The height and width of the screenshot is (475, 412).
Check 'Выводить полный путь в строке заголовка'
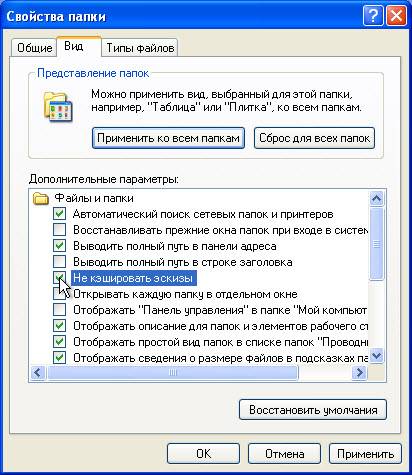(59, 262)
